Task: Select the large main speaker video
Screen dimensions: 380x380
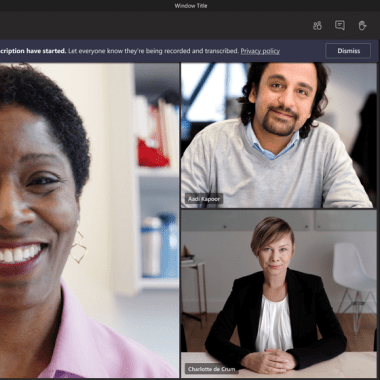Action: coord(89,220)
